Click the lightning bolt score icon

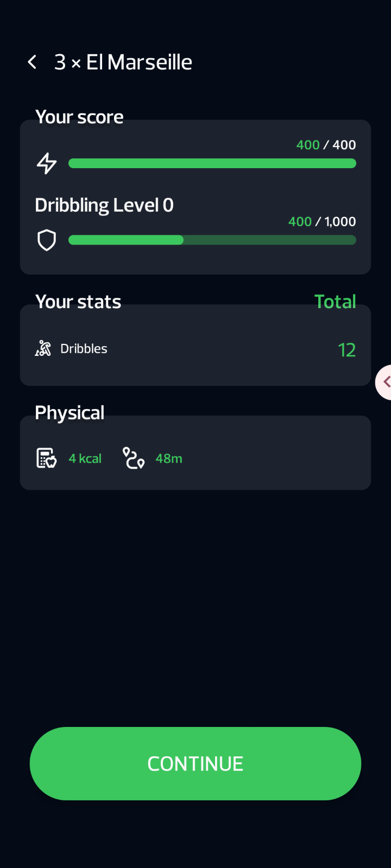[x=47, y=163]
